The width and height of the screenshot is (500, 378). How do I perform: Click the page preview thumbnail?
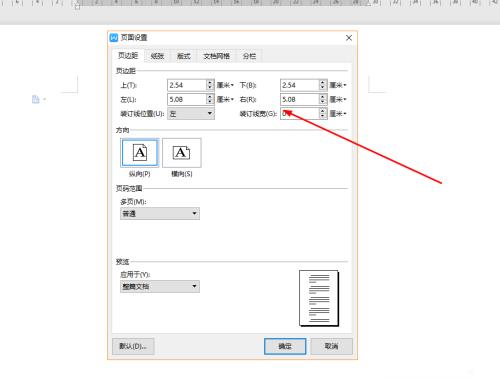tap(319, 298)
